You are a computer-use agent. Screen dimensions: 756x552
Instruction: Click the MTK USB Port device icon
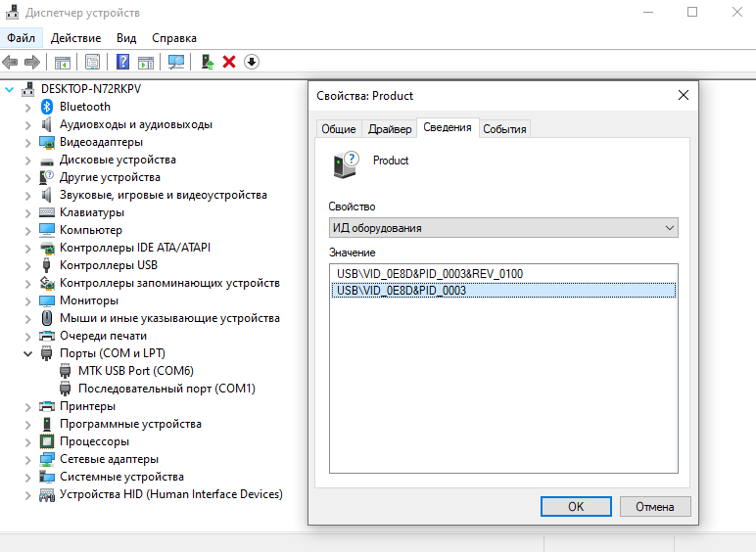pos(65,371)
